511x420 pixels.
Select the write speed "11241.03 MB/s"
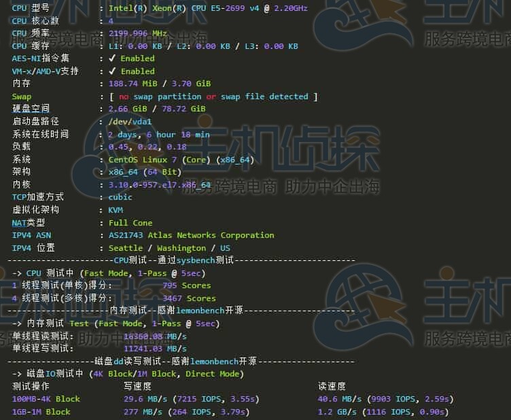[x=155, y=349]
